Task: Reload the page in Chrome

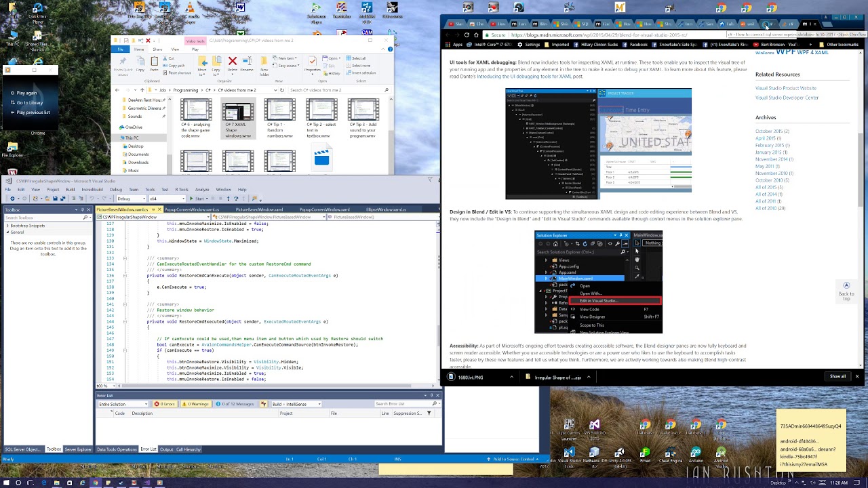Action: (467, 35)
